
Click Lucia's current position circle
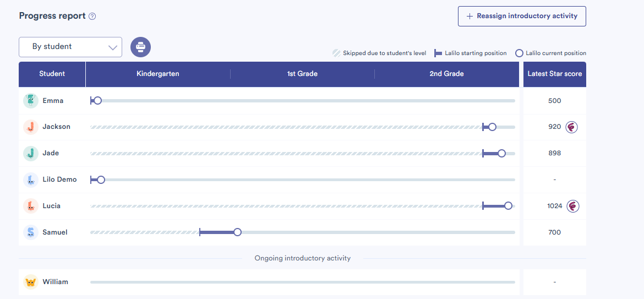click(x=508, y=206)
